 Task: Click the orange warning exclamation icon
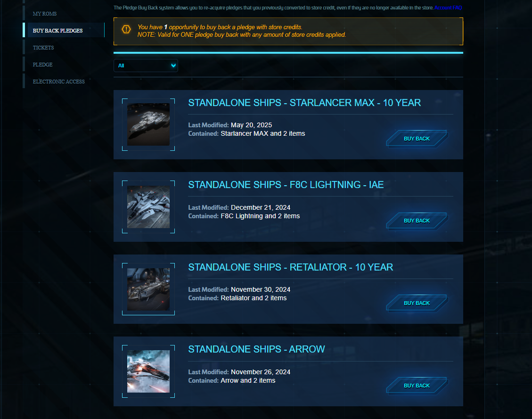click(126, 30)
